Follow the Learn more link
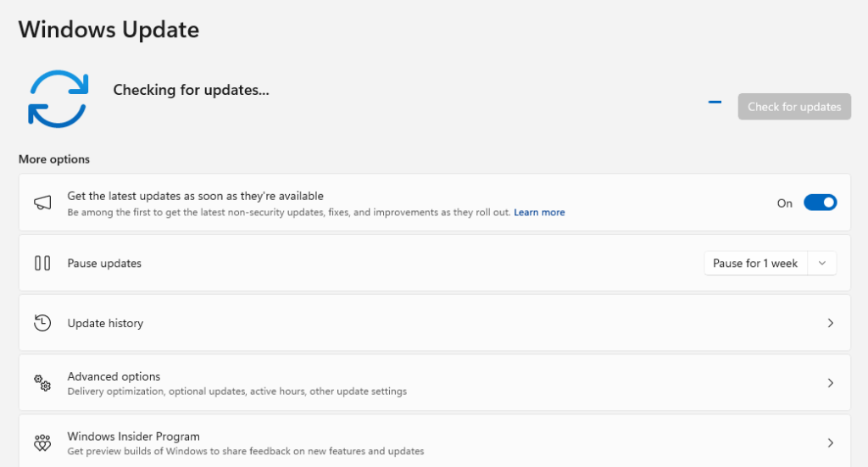This screenshot has height=467, width=868. click(x=539, y=213)
